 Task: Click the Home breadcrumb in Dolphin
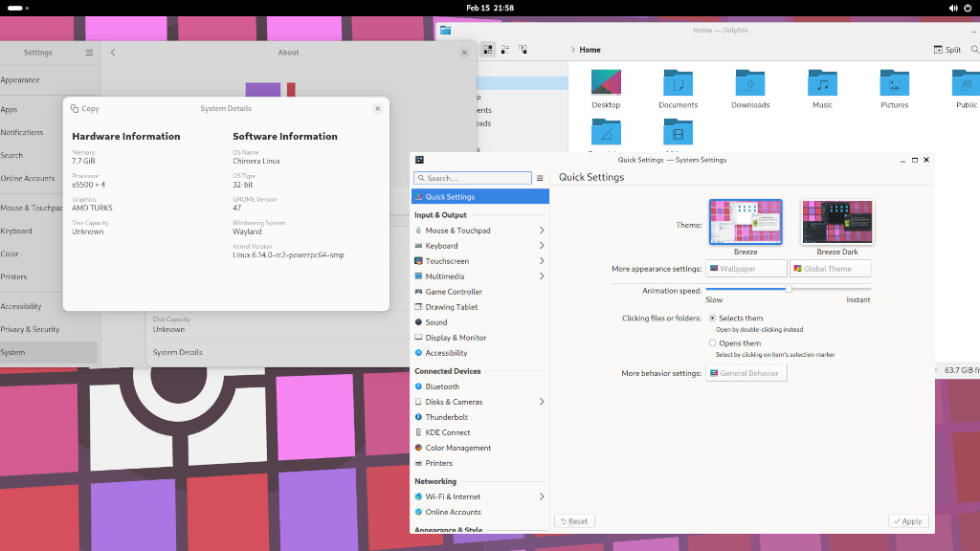click(x=590, y=50)
